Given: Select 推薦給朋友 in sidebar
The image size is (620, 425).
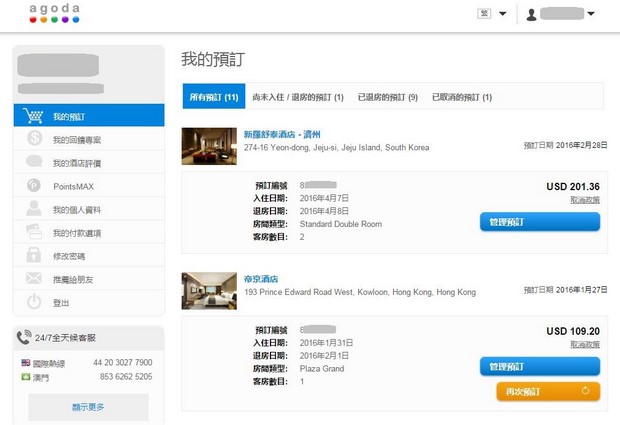Looking at the screenshot, I should pyautogui.click(x=89, y=278).
